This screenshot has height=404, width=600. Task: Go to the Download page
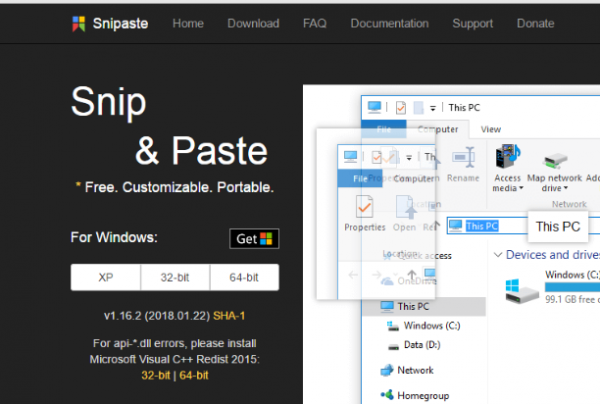pyautogui.click(x=253, y=24)
